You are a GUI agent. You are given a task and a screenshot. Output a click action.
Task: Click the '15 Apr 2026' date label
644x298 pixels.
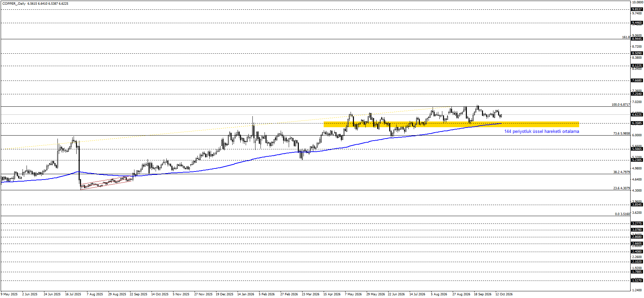point(332,294)
